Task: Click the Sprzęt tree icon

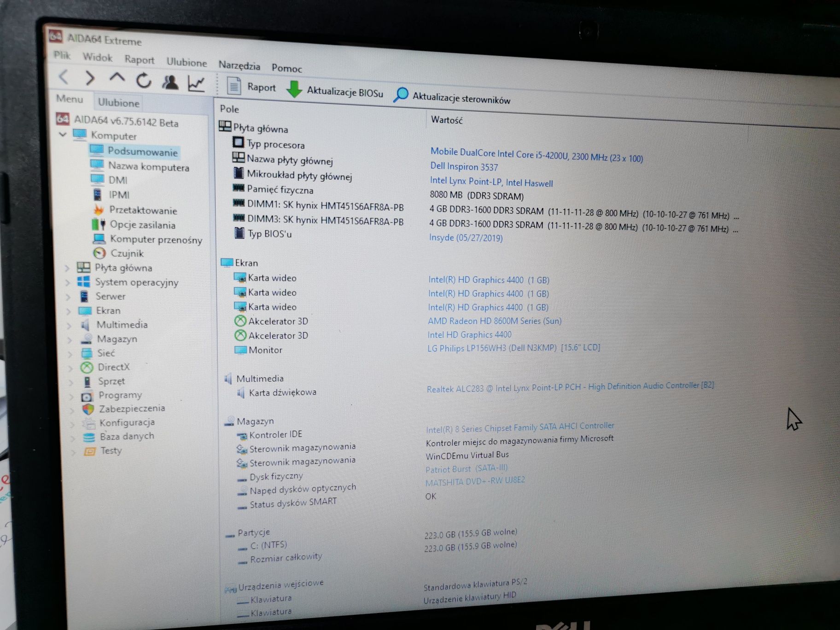Action: (x=87, y=381)
